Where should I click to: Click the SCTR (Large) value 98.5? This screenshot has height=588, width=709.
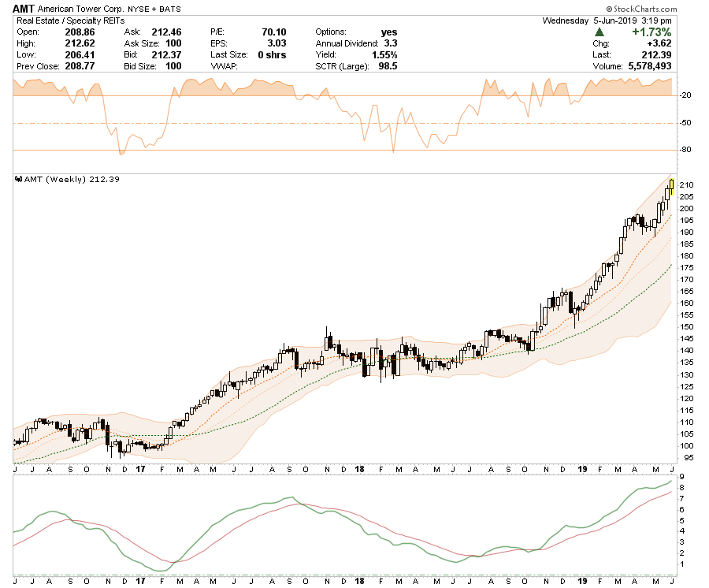388,66
